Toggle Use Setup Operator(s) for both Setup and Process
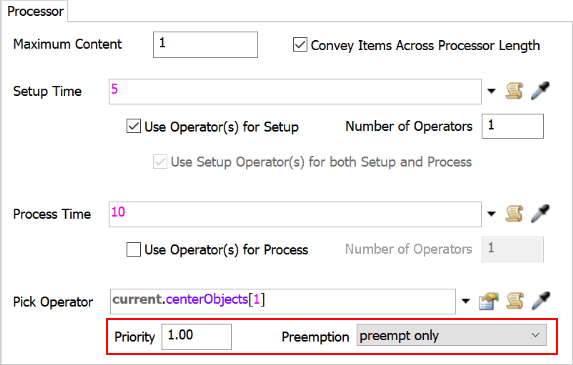The image size is (573, 365). pos(160,162)
